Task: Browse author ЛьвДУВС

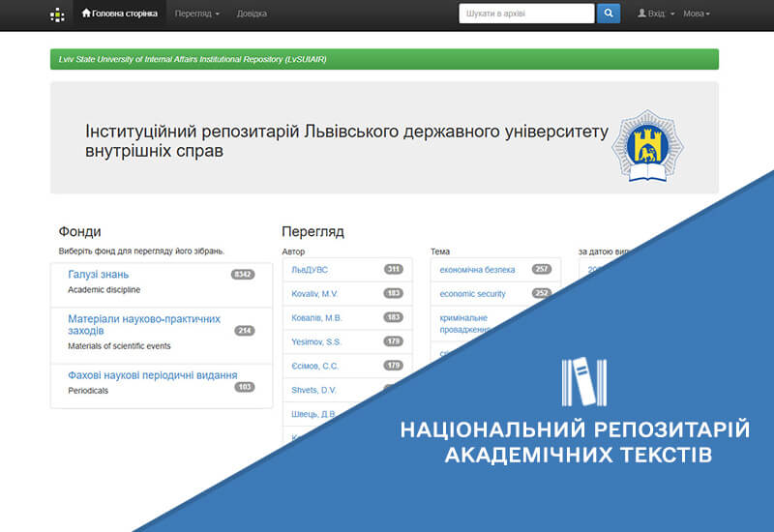Action: tap(310, 270)
